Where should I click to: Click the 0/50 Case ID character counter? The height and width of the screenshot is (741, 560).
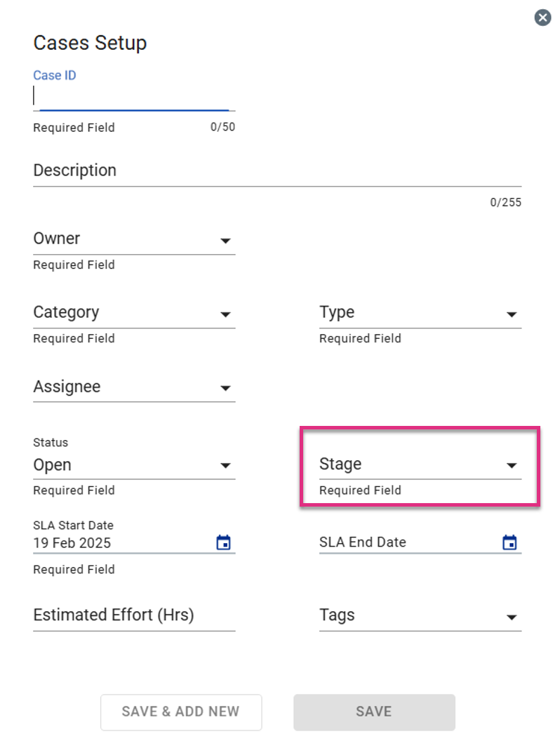222,126
